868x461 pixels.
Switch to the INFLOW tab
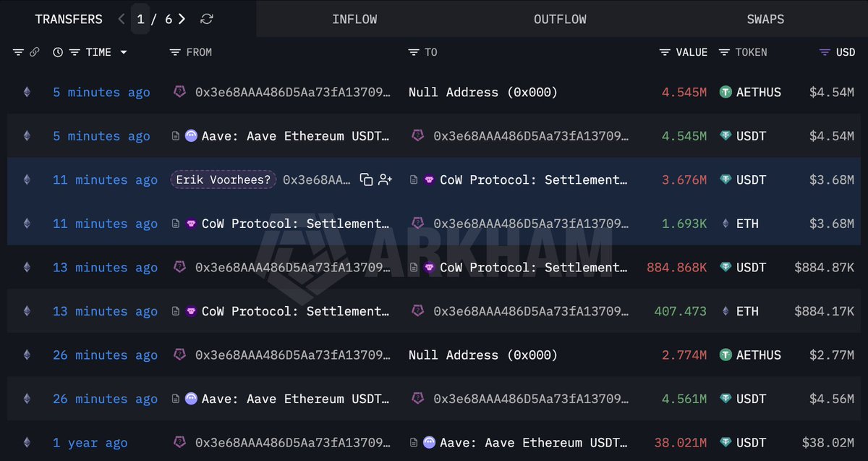[x=354, y=20]
